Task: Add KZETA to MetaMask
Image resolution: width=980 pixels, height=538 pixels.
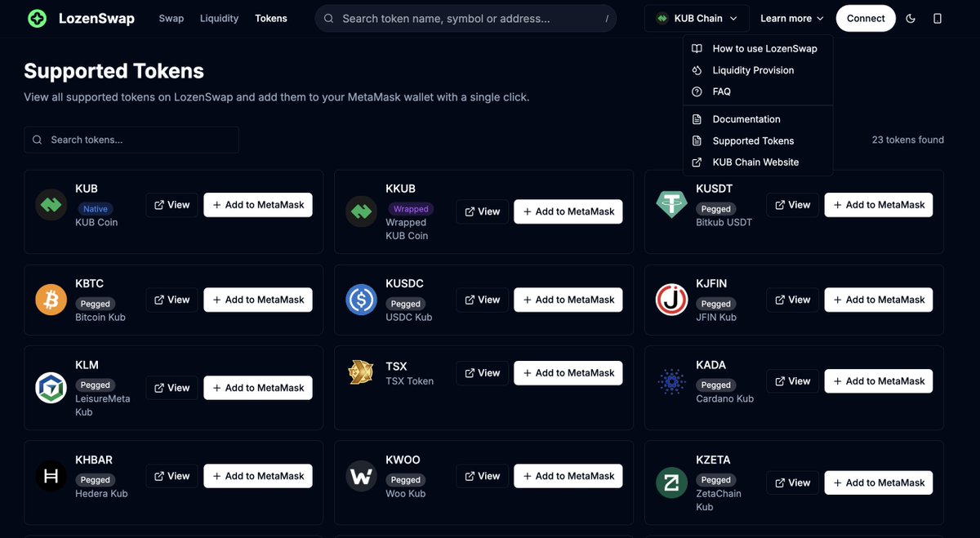Action: (879, 482)
